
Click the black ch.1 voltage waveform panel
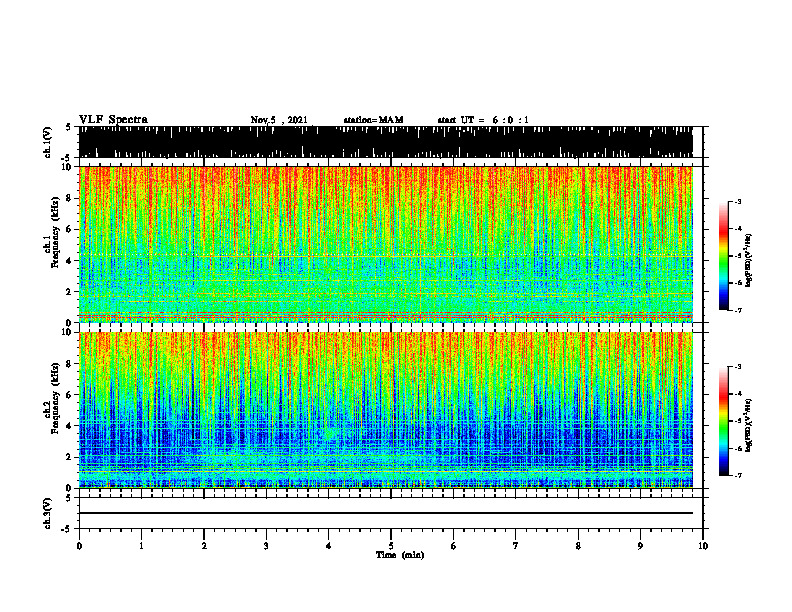pyautogui.click(x=386, y=142)
